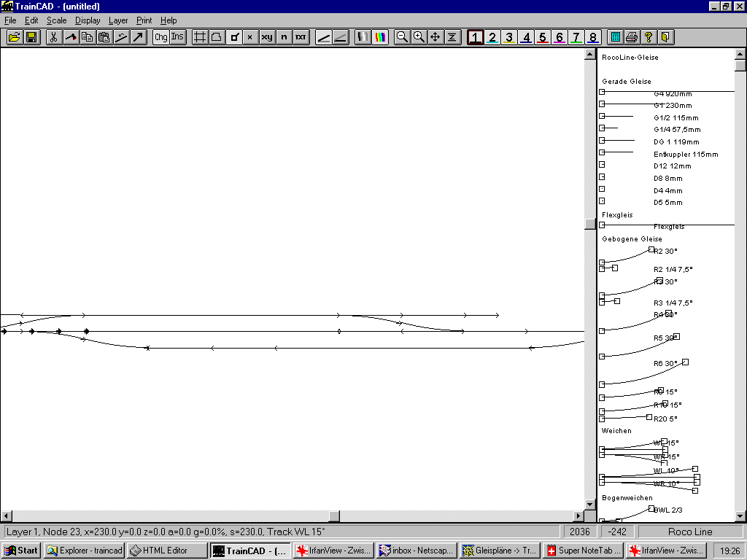
Task: Open the Layer menu
Action: (118, 20)
